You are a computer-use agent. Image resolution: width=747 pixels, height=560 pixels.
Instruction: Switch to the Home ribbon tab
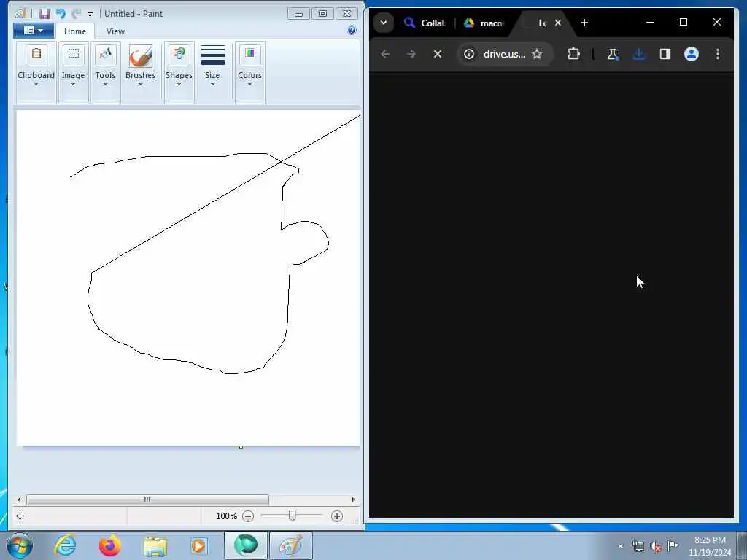click(x=75, y=31)
